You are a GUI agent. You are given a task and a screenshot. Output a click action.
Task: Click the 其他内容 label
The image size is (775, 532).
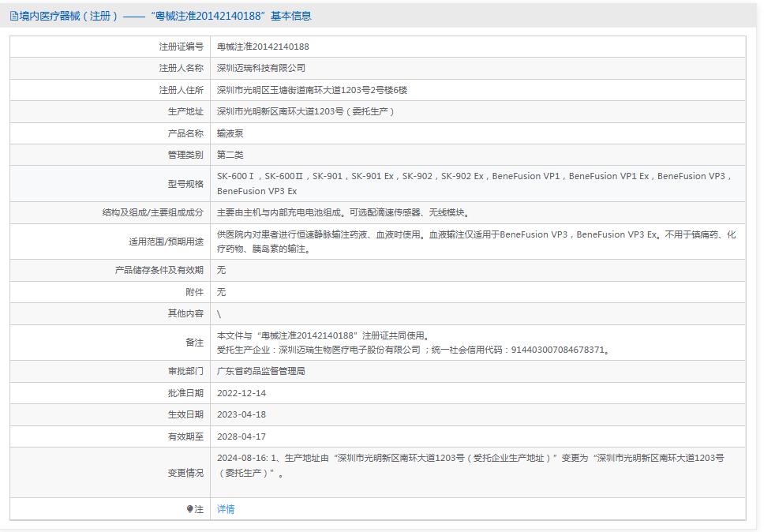pos(185,313)
